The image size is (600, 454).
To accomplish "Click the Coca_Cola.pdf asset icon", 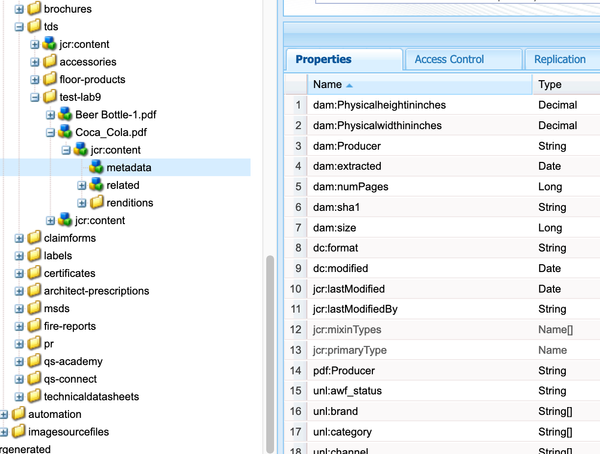I will 65,132.
